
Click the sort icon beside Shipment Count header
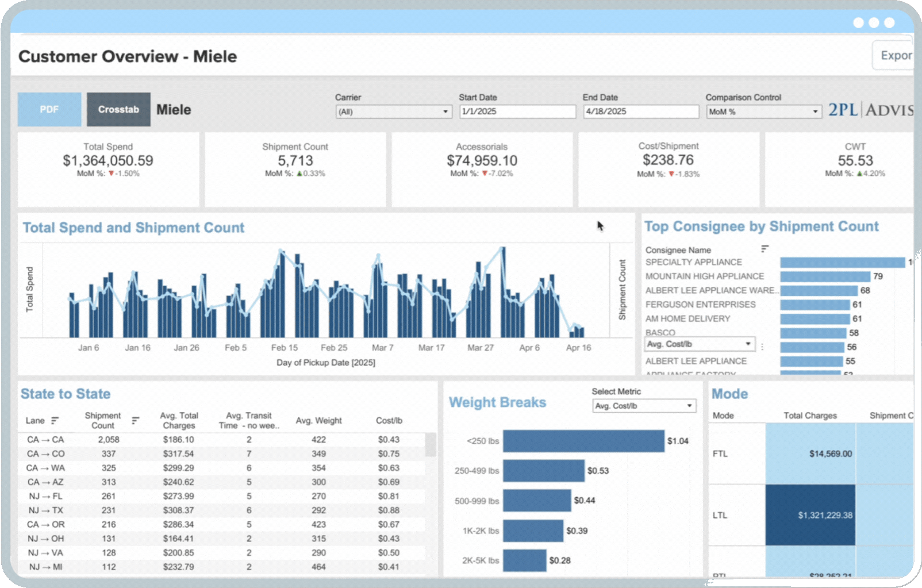tap(136, 421)
